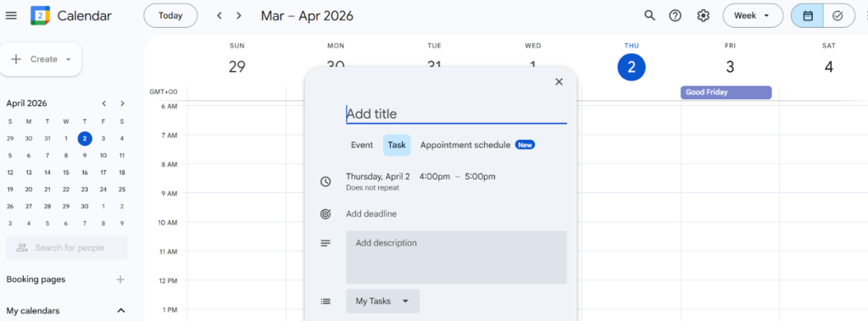Select 23 in the mini calendar
868x321 pixels.
[x=85, y=189]
